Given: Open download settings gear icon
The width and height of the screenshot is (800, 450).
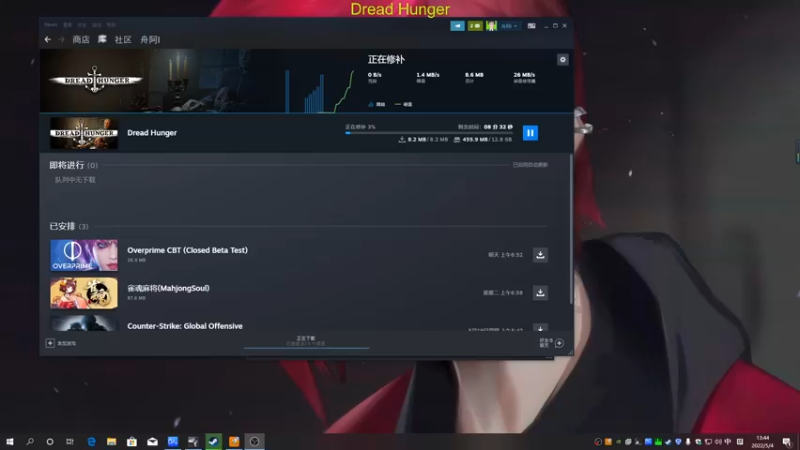Looking at the screenshot, I should (562, 60).
